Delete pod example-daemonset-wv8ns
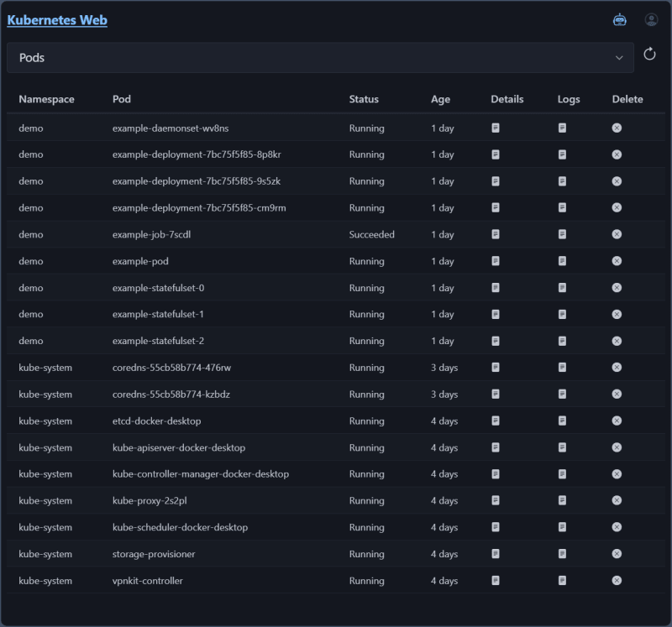This screenshot has width=672, height=627. 617,128
